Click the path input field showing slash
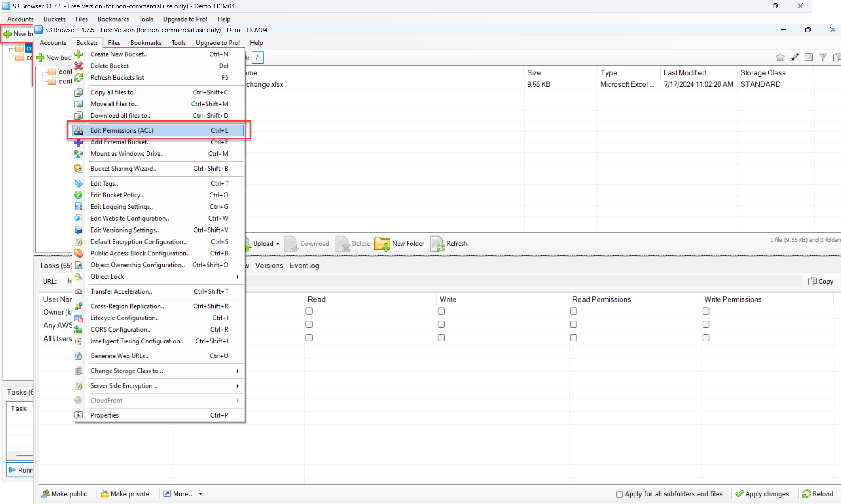 pyautogui.click(x=257, y=58)
